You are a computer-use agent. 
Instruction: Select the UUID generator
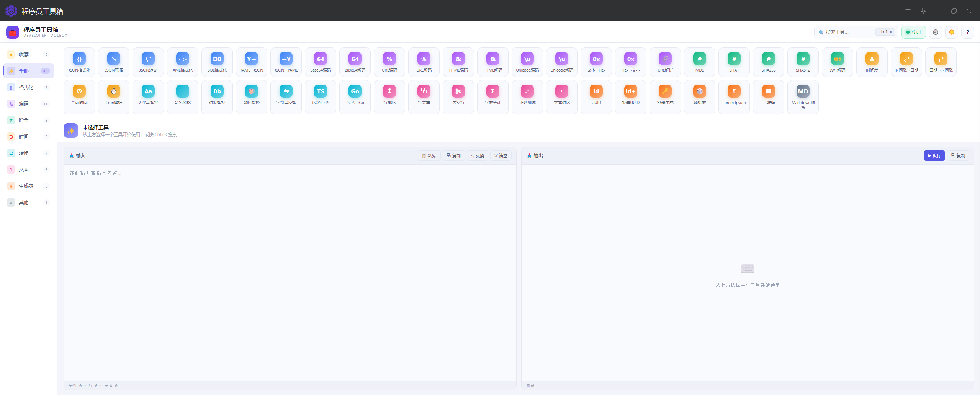596,97
